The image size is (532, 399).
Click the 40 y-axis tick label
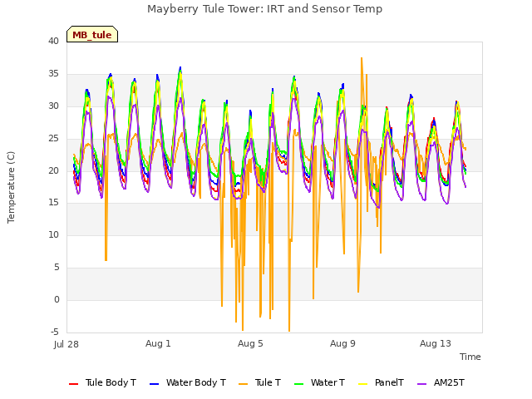53,42
